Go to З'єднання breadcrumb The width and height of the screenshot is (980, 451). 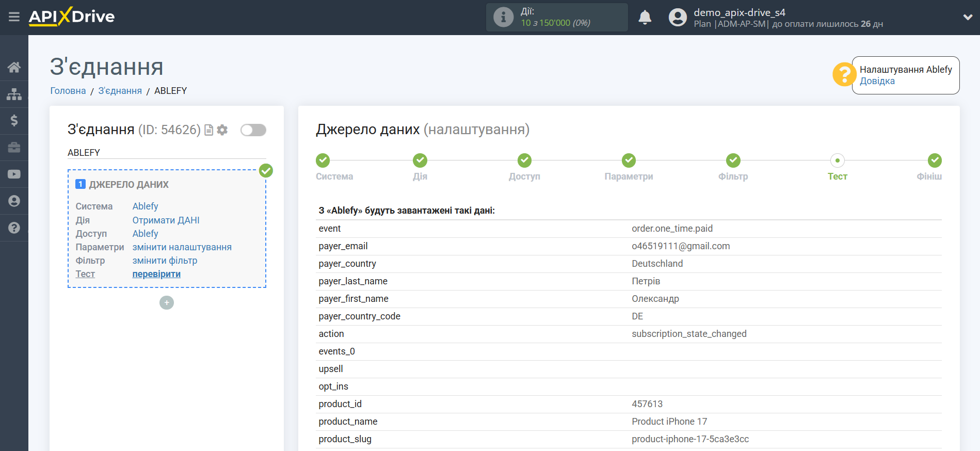click(x=120, y=91)
